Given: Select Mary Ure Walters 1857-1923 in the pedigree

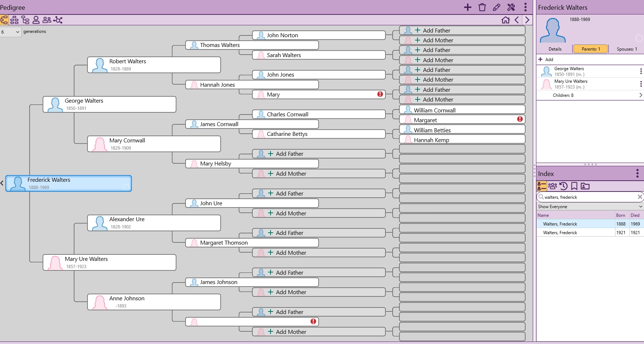Looking at the screenshot, I should click(109, 263).
